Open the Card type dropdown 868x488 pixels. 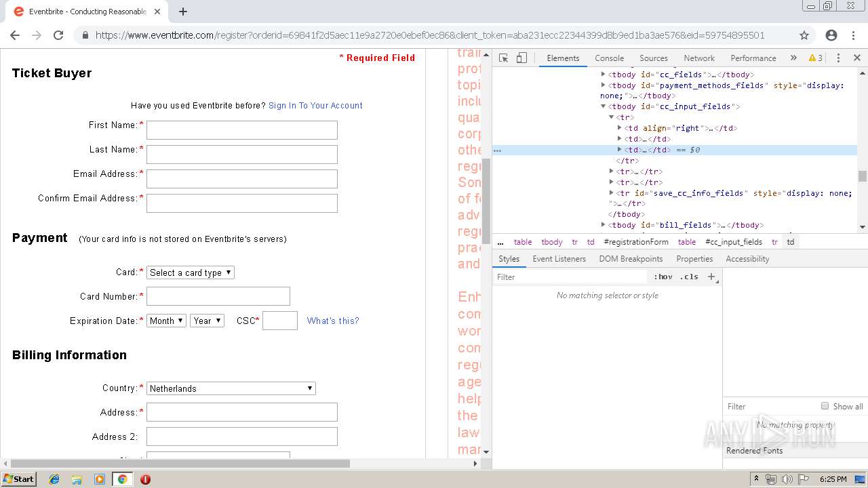(191, 272)
